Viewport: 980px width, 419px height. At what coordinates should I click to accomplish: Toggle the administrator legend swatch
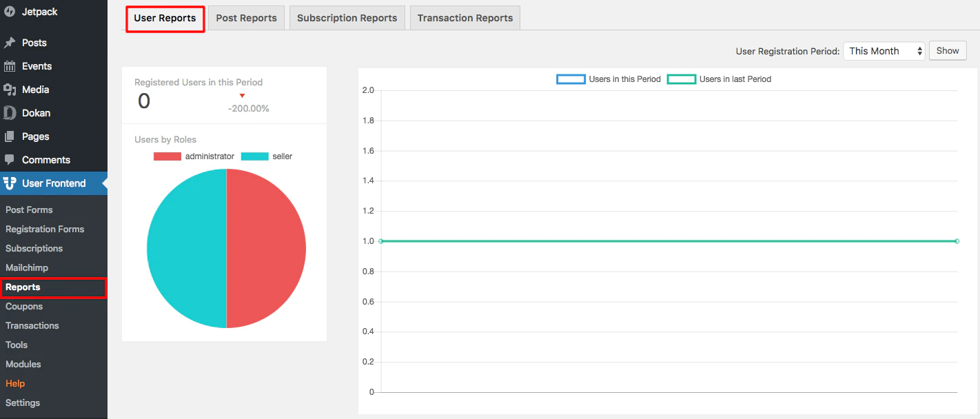point(167,156)
